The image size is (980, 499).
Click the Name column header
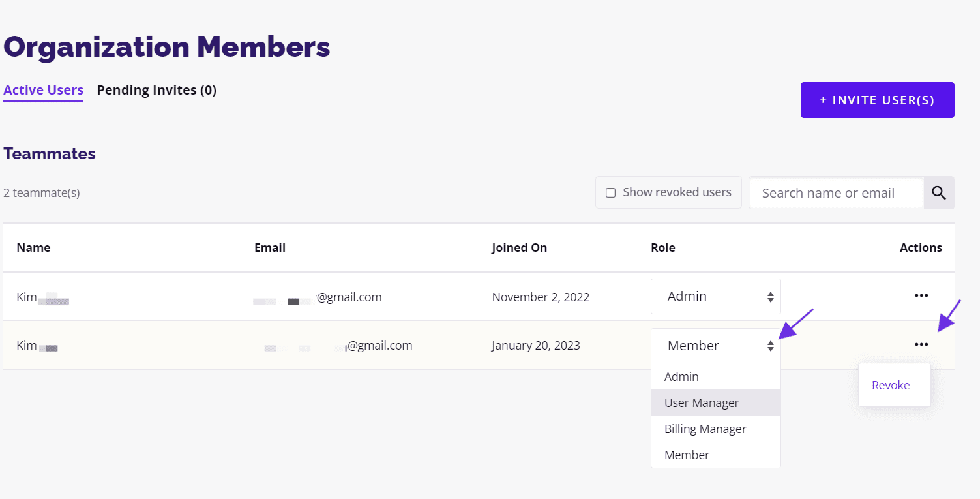[33, 247]
